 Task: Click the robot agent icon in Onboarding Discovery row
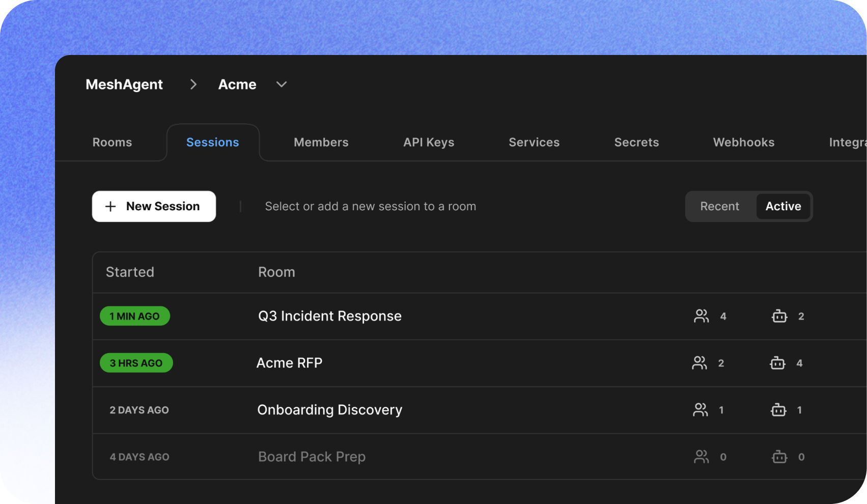point(778,410)
